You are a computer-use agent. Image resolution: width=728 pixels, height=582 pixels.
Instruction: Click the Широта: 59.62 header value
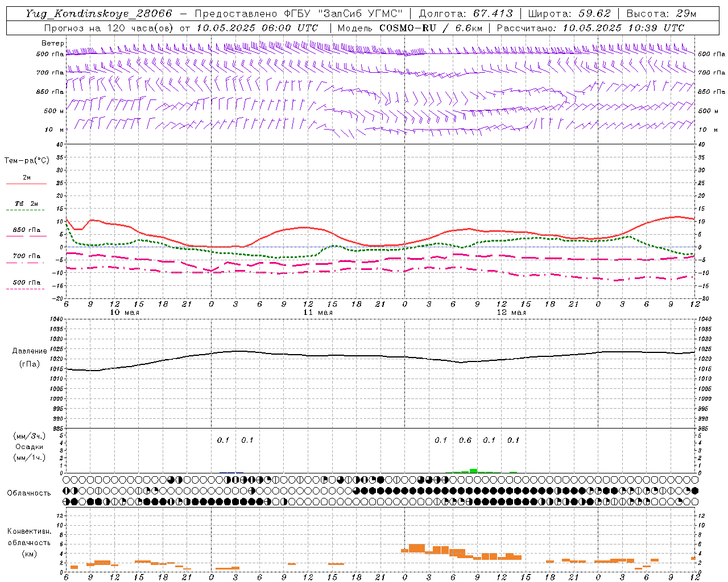[x=569, y=14]
